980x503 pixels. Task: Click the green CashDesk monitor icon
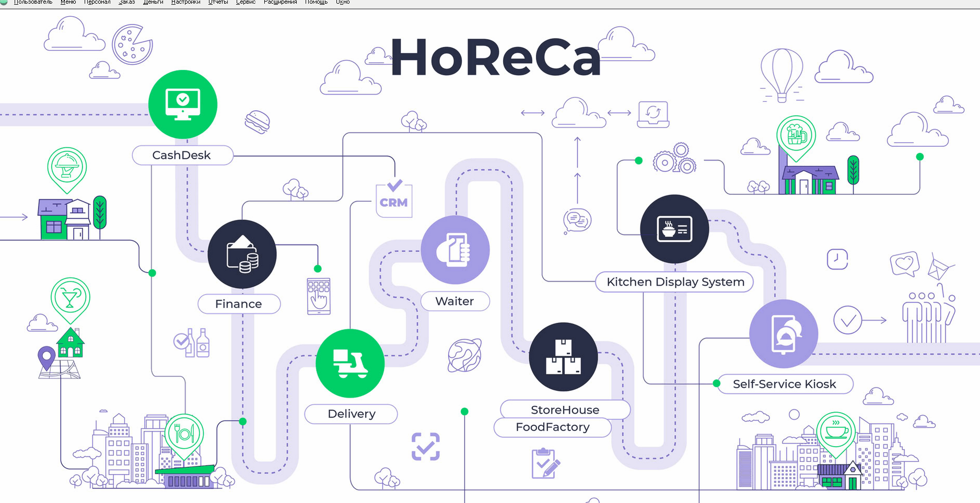click(182, 104)
